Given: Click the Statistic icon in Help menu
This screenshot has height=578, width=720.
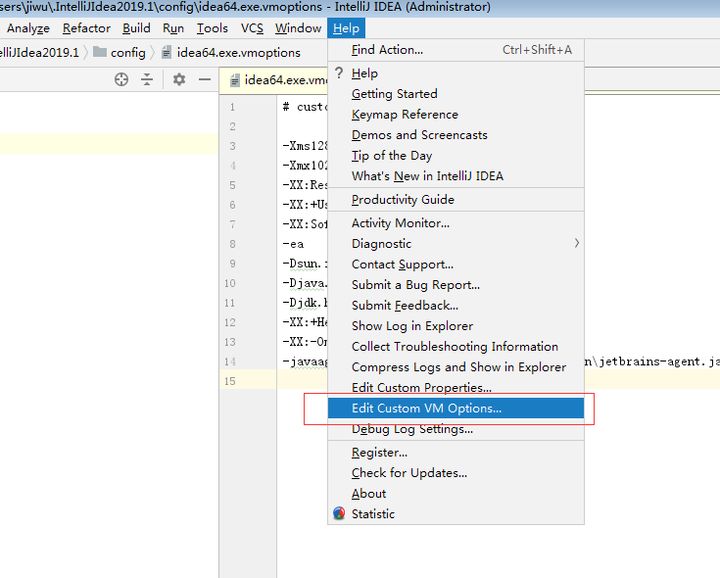Looking at the screenshot, I should [339, 514].
